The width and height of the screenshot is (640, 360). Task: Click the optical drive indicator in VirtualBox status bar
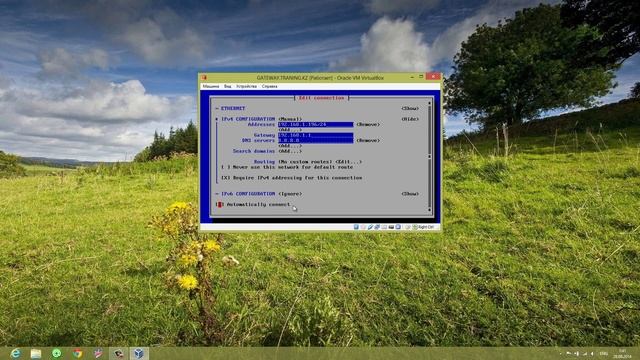pos(363,227)
